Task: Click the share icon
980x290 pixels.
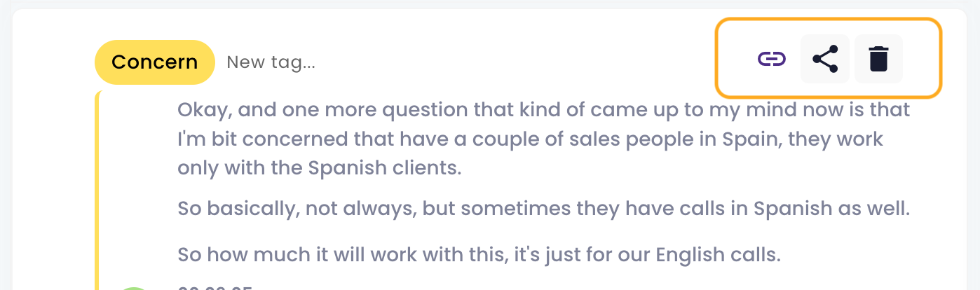Action: [825, 59]
